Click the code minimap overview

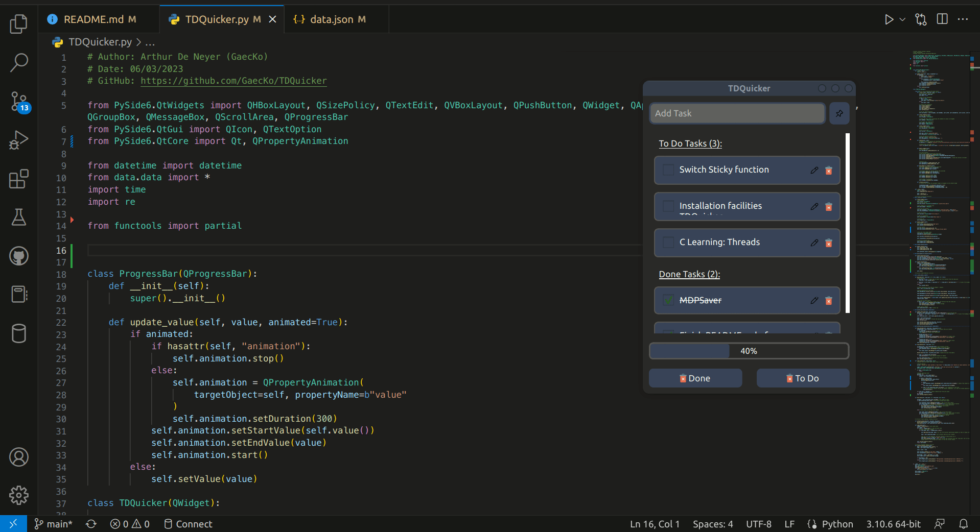pyautogui.click(x=940, y=263)
